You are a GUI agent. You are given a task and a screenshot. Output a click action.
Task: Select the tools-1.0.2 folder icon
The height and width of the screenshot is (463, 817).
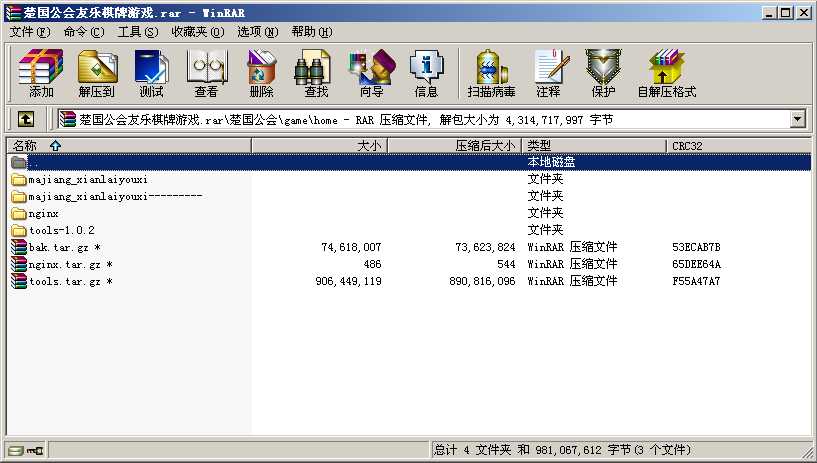click(19, 230)
